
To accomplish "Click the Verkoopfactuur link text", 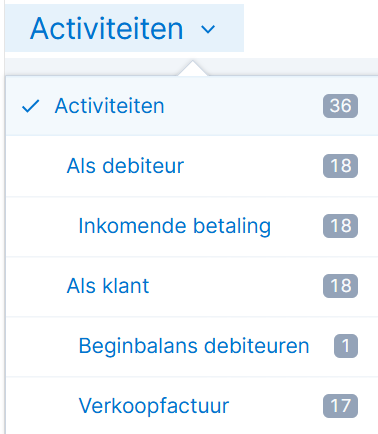I will (x=154, y=406).
